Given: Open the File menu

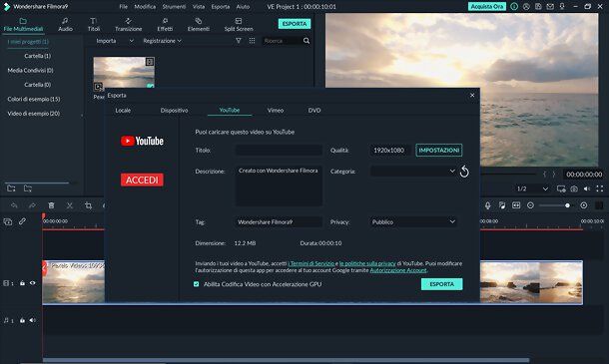Looking at the screenshot, I should click(123, 7).
